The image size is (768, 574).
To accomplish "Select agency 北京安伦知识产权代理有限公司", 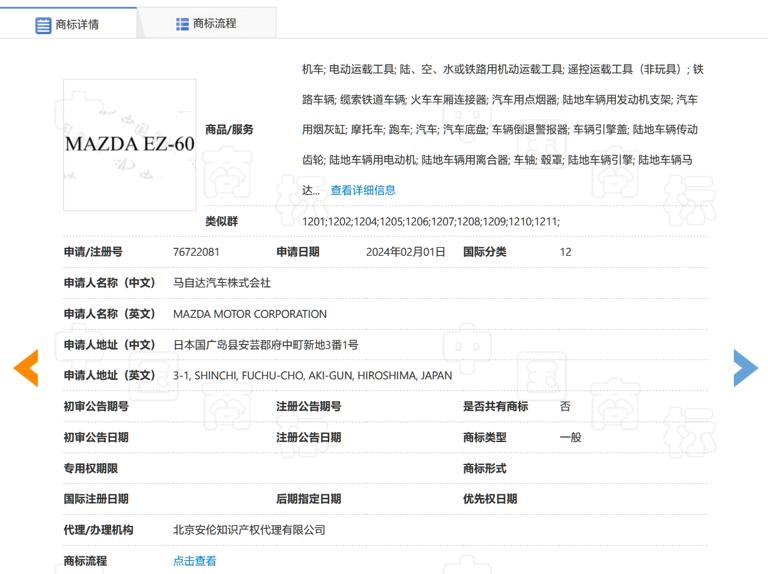I will click(249, 530).
